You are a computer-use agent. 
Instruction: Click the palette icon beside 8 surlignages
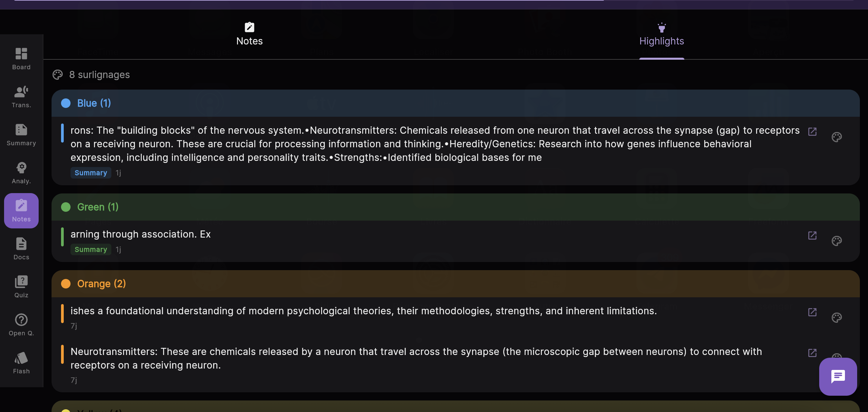click(x=58, y=75)
